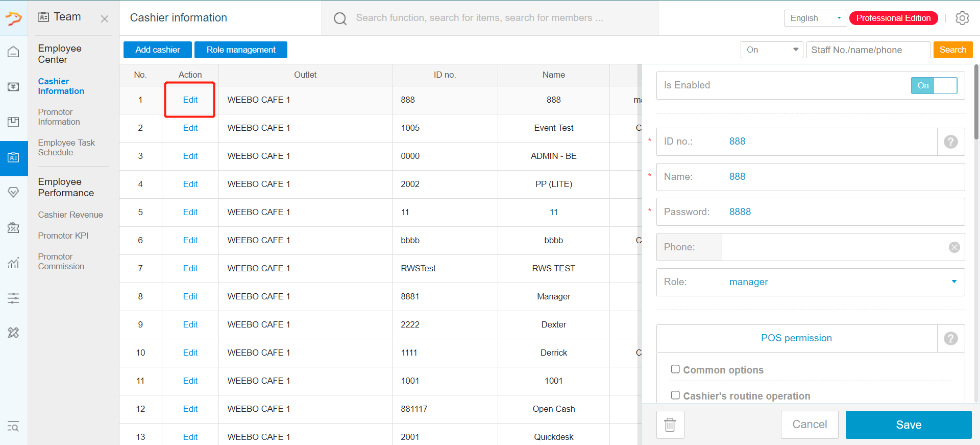The height and width of the screenshot is (445, 980).
Task: Click the edit panel vertical scrollbar
Action: (x=976, y=102)
